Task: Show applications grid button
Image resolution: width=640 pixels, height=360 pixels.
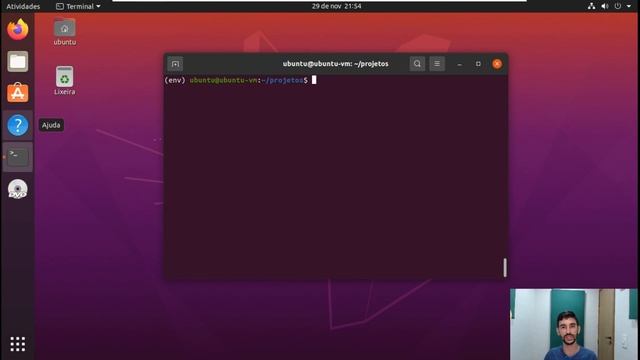Action: coord(18,344)
